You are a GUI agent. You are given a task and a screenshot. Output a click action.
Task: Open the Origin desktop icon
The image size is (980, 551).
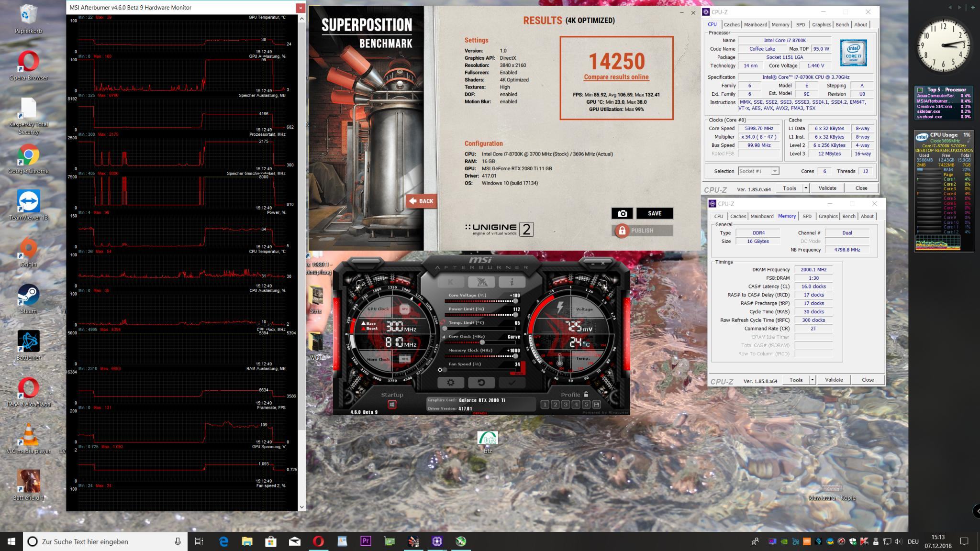[29, 253]
